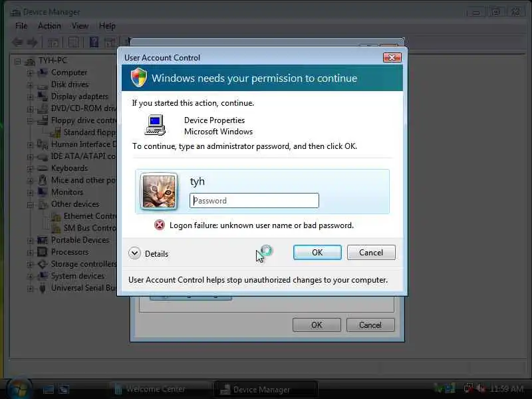Viewport: 532px width, 399px height.
Task: Click the Disk drives icon
Action: click(x=43, y=86)
